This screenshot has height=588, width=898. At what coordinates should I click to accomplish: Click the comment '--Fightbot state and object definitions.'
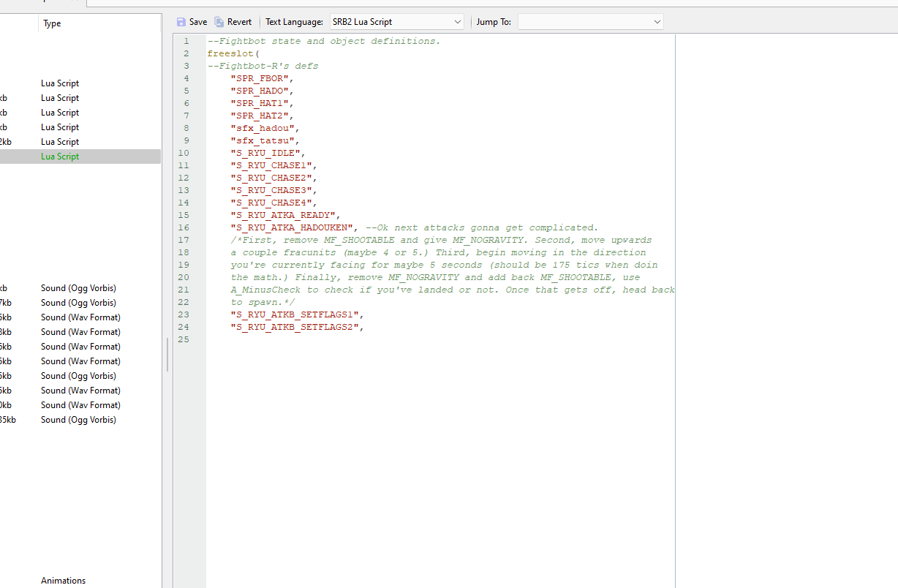click(x=324, y=41)
